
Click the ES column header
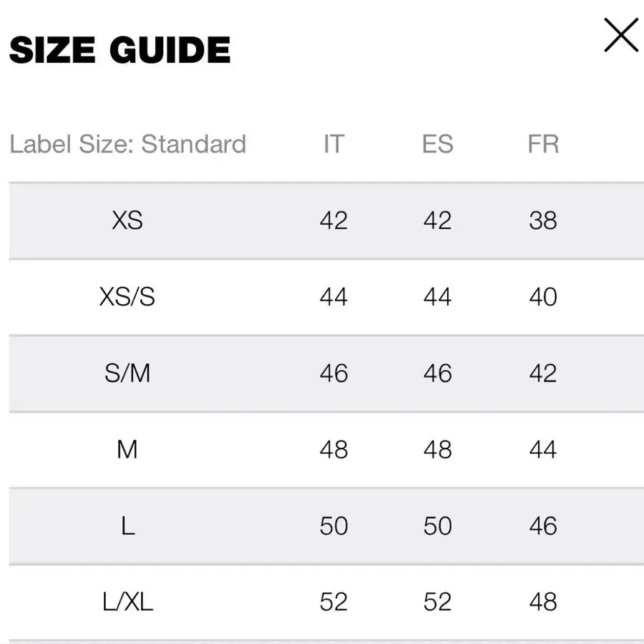pyautogui.click(x=437, y=144)
